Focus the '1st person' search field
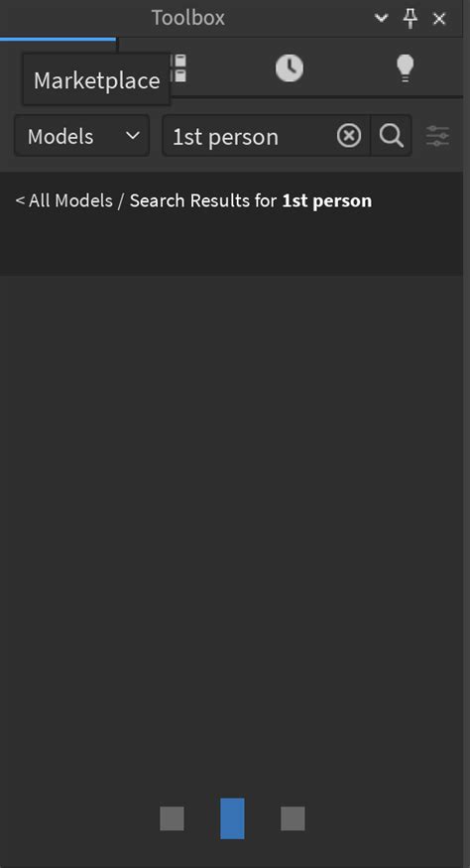The image size is (470, 868). point(249,136)
